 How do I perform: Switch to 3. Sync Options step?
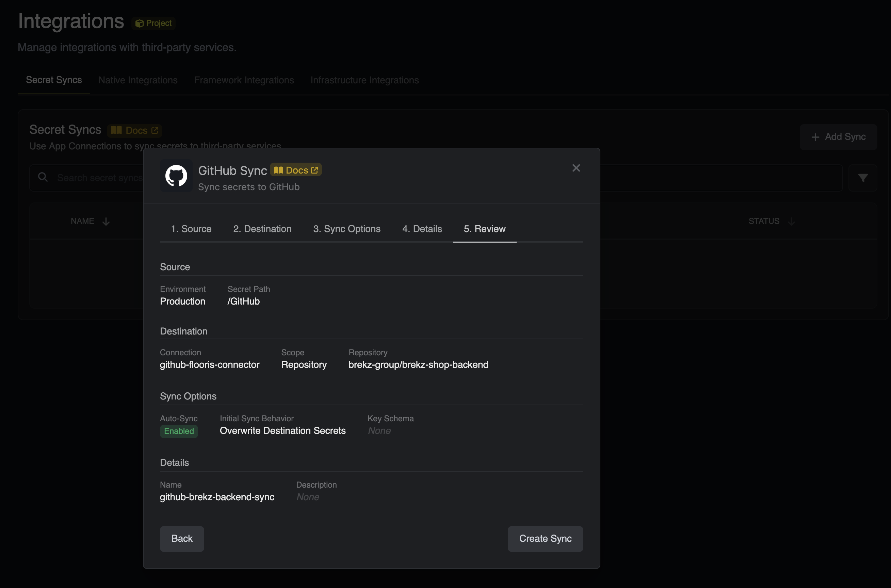tap(347, 229)
